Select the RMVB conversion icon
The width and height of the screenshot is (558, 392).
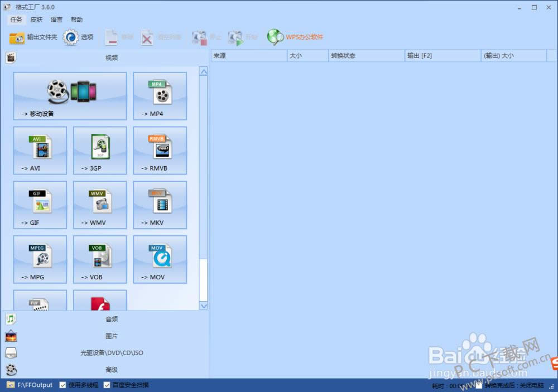click(160, 150)
